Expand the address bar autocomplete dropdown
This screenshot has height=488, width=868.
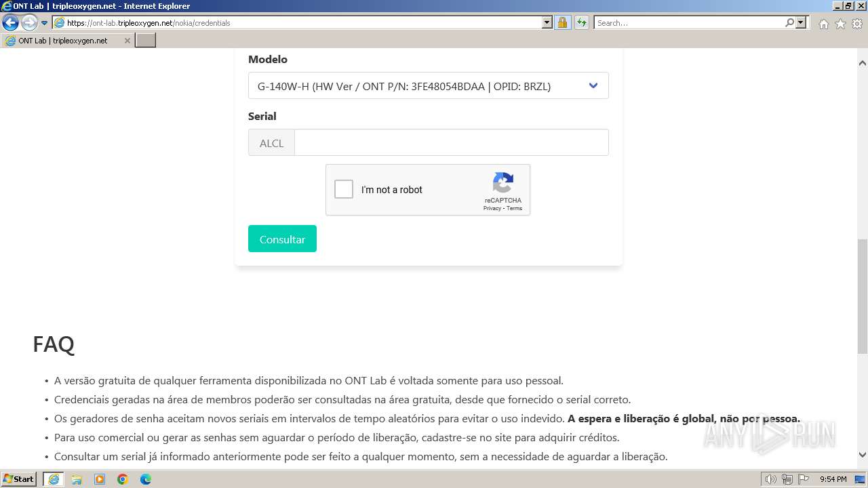click(547, 22)
